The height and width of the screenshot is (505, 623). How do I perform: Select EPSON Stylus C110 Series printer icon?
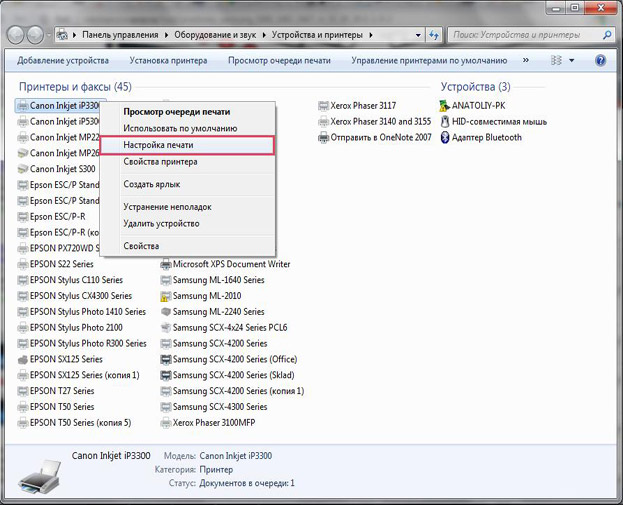[23, 280]
